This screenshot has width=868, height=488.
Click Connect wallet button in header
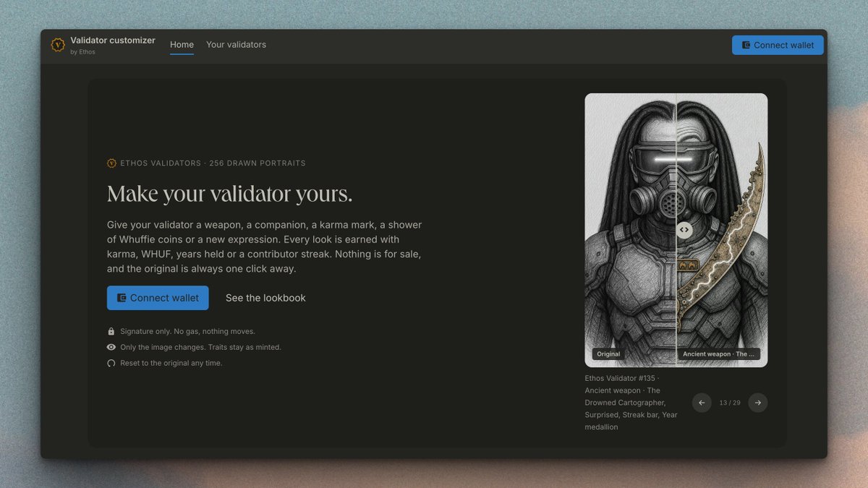778,45
